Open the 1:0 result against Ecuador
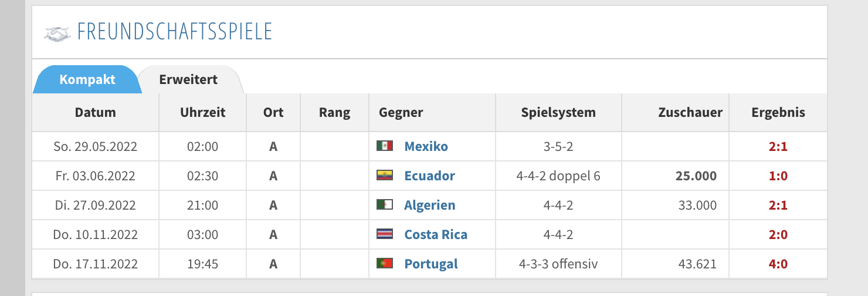This screenshot has height=296, width=868. pos(778,176)
